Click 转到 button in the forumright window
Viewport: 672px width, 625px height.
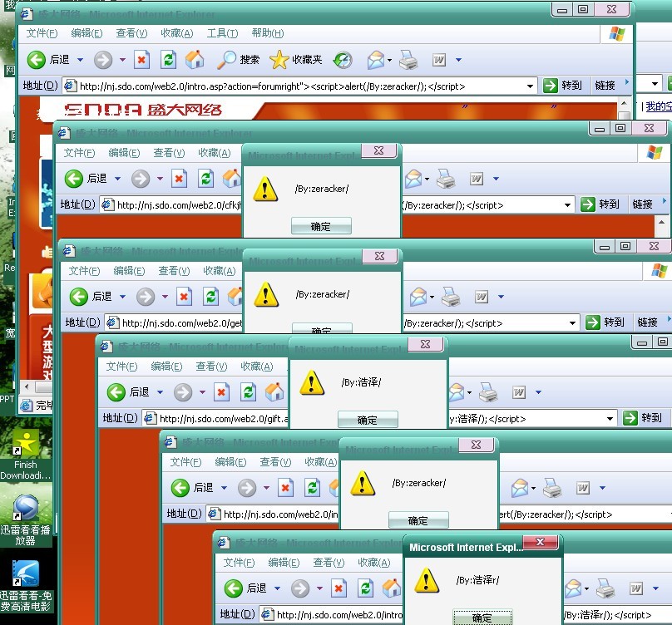pyautogui.click(x=563, y=86)
